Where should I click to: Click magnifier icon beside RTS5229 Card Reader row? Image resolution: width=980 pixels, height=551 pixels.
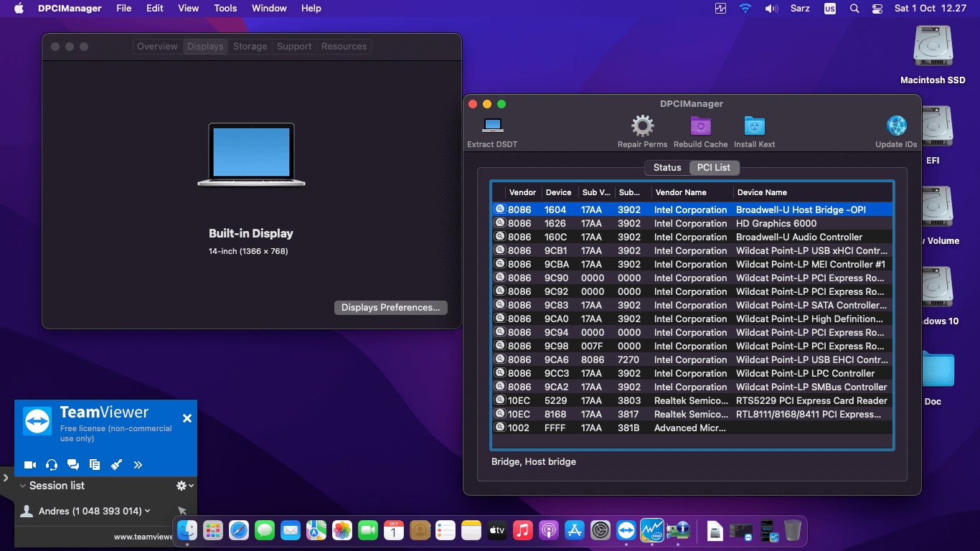[499, 400]
